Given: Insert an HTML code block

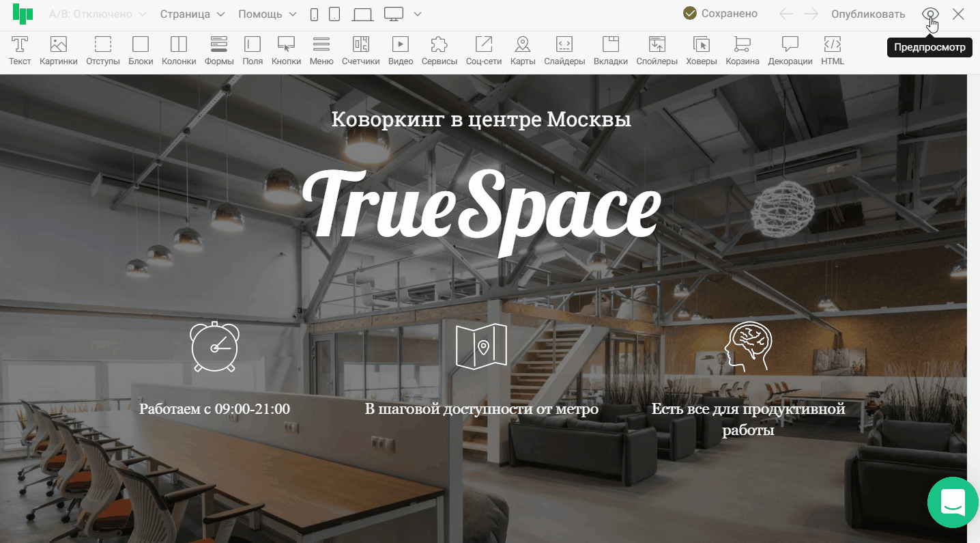Looking at the screenshot, I should coord(832,51).
